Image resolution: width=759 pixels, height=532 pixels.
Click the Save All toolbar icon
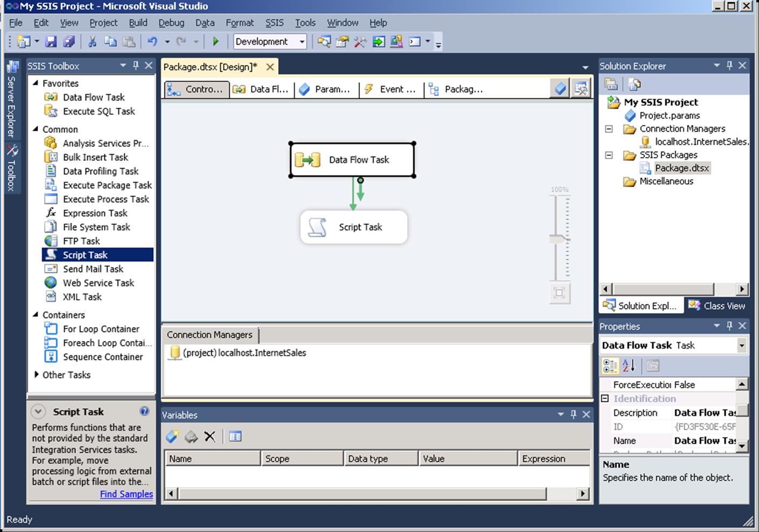[69, 41]
